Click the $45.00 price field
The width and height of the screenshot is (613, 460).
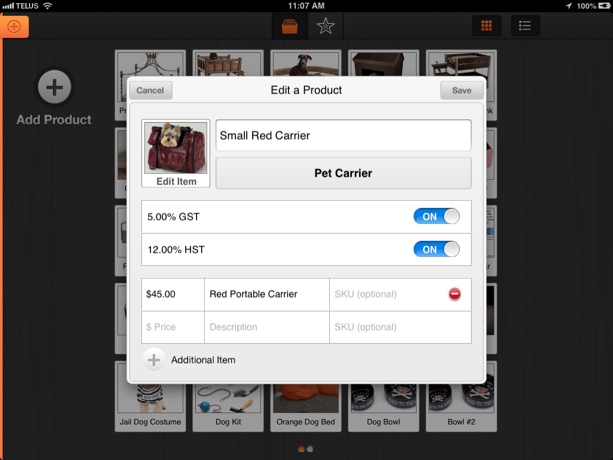click(173, 294)
